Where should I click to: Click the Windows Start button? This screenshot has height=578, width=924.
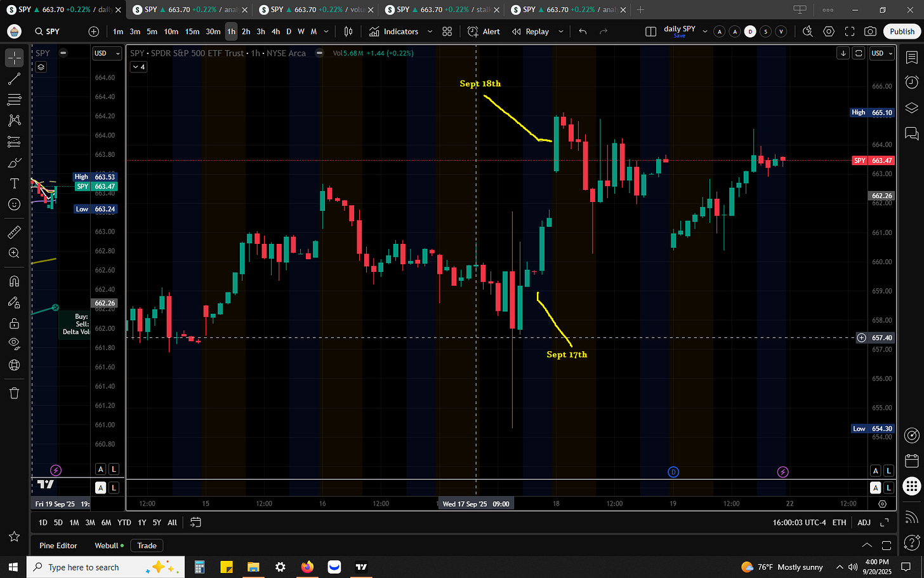[x=13, y=567]
